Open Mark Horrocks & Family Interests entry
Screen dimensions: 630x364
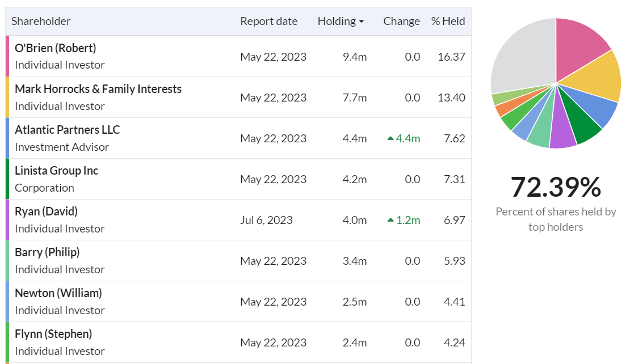click(98, 89)
